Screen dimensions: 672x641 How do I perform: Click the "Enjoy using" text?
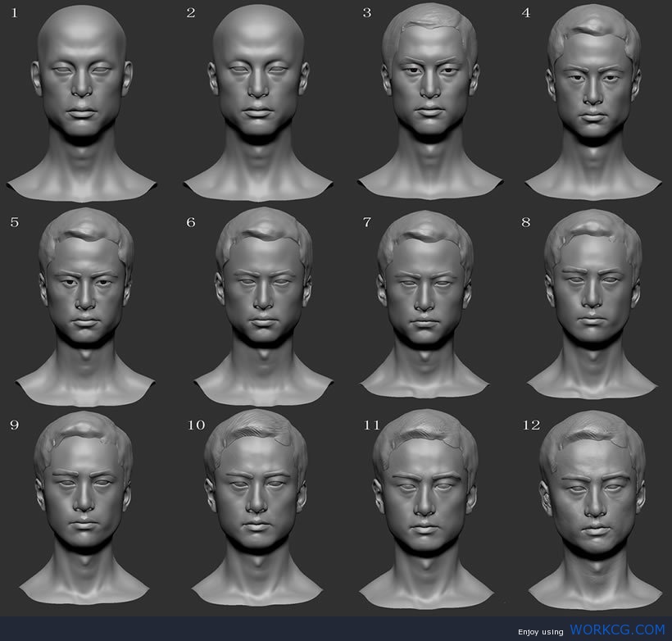[540, 632]
